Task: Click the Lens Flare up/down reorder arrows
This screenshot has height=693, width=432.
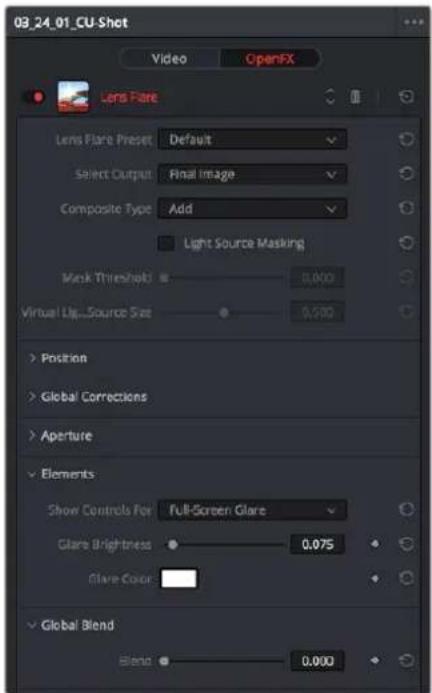Action: click(x=330, y=96)
